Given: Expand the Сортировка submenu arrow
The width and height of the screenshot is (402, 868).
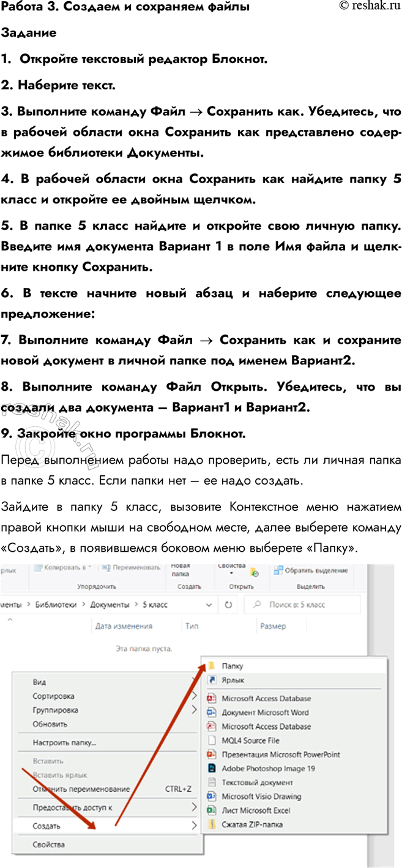Looking at the screenshot, I should pos(195,696).
